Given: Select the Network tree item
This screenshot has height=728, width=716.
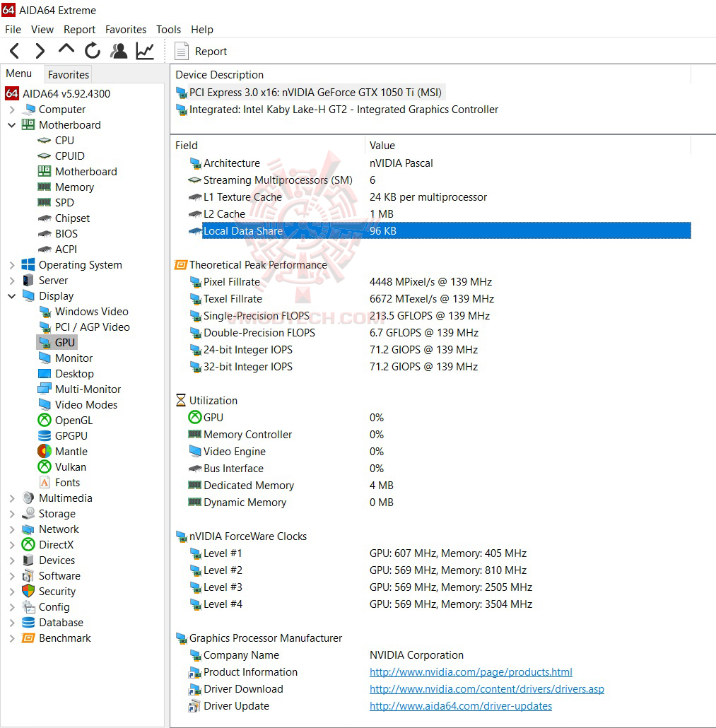Looking at the screenshot, I should coord(51,529).
